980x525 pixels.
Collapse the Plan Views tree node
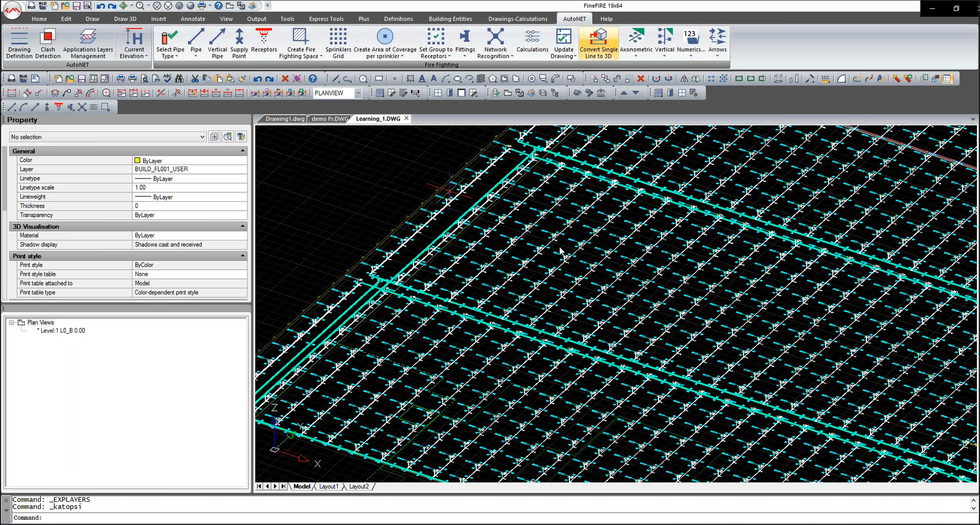(x=12, y=323)
